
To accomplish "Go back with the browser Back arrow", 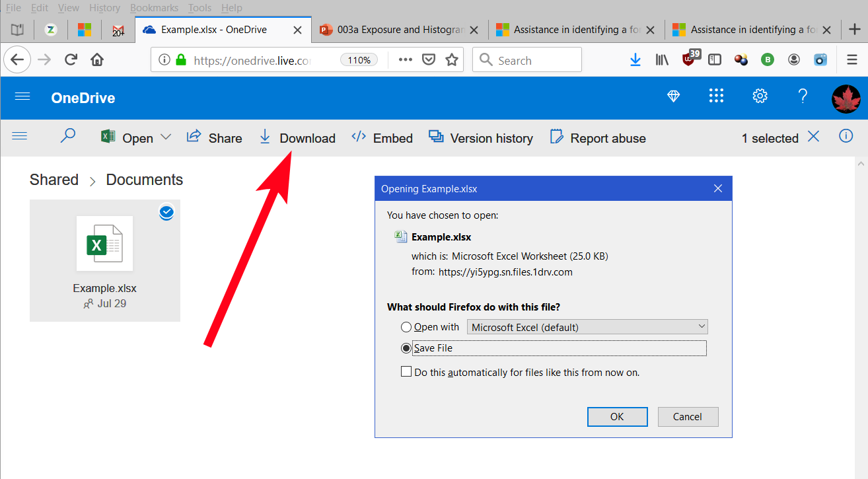I will [17, 60].
